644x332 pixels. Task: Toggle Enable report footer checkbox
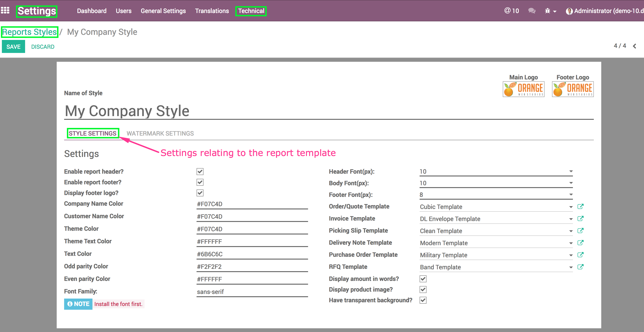tap(200, 182)
